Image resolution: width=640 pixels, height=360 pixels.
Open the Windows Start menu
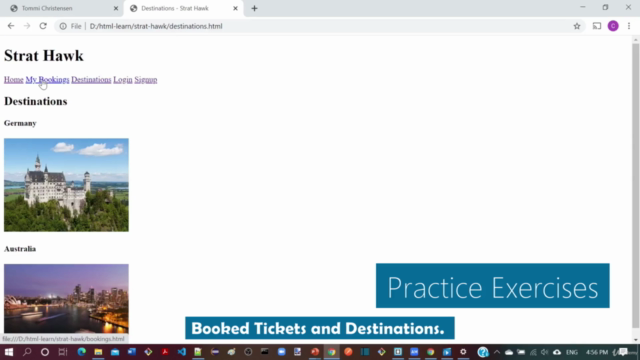pyautogui.click(x=9, y=352)
